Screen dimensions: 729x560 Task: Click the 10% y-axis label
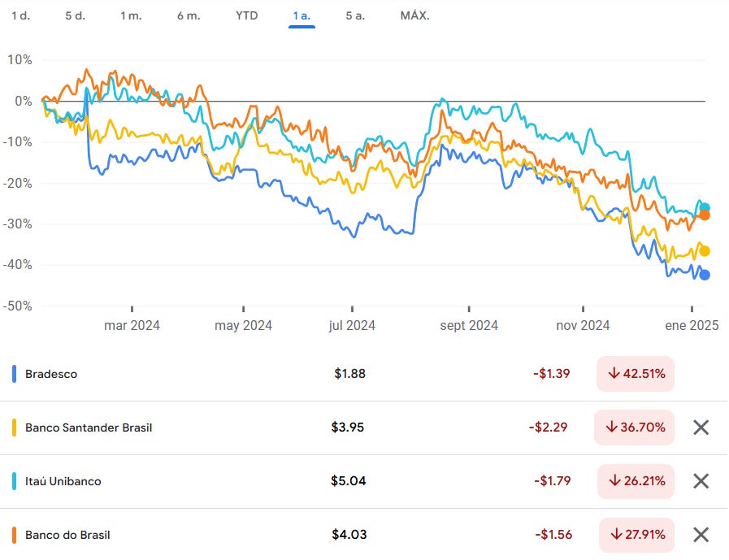pyautogui.click(x=20, y=59)
